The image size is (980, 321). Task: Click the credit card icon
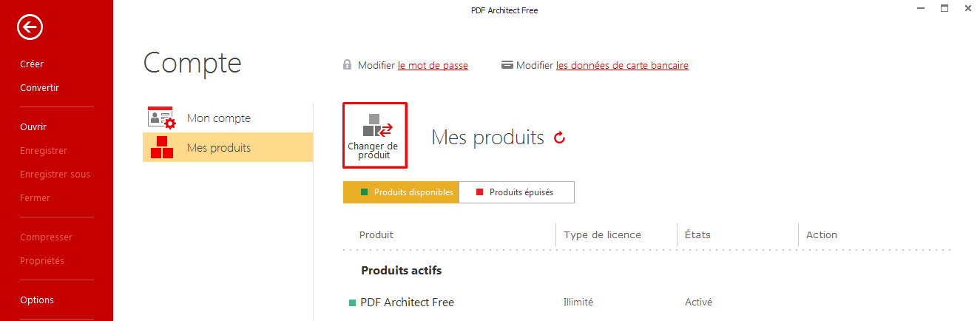click(x=507, y=65)
